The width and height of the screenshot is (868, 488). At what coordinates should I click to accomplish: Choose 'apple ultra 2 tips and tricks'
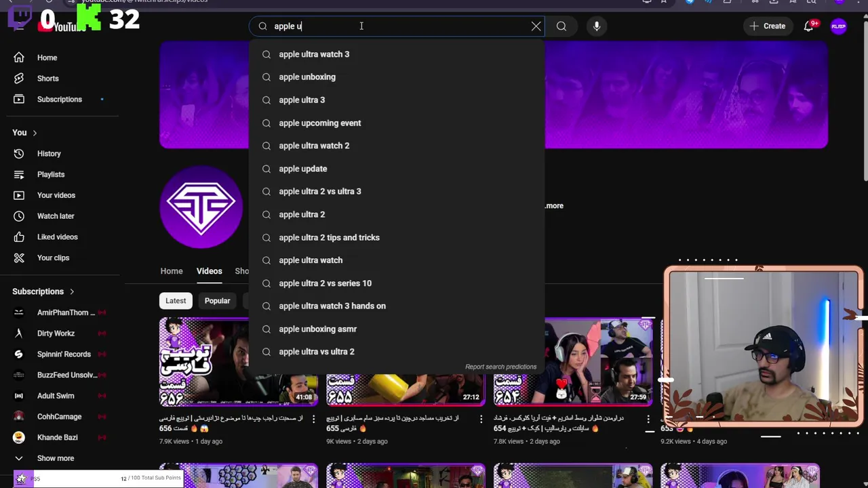coord(397,238)
